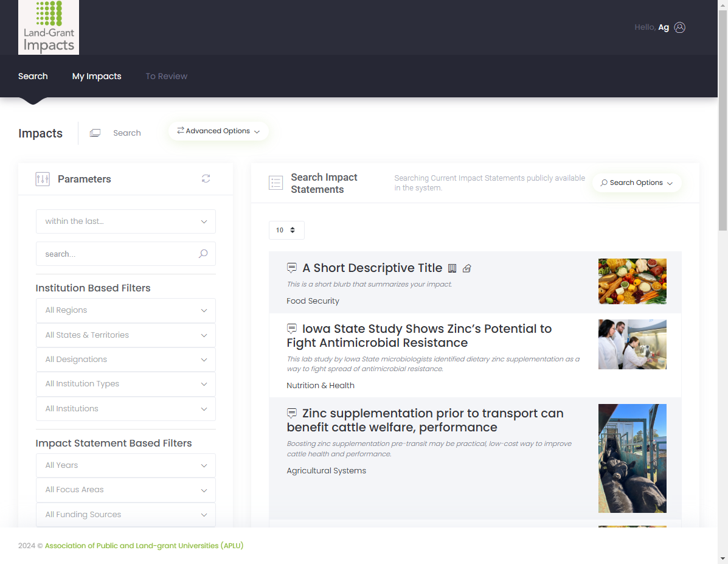The image size is (728, 564).
Task: Click the institution building icon by Short Descriptive Title
Action: pyautogui.click(x=452, y=268)
